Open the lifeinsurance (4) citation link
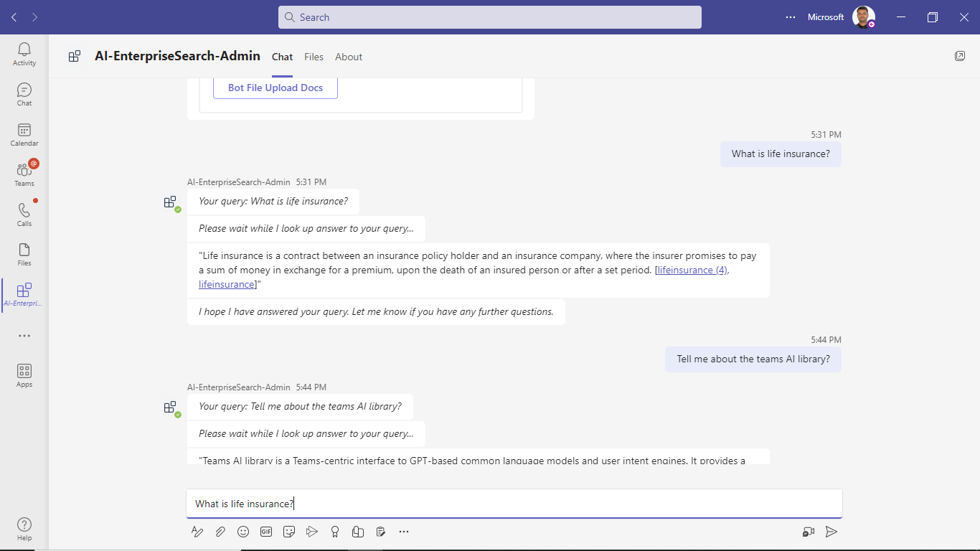980x551 pixels. coord(692,270)
